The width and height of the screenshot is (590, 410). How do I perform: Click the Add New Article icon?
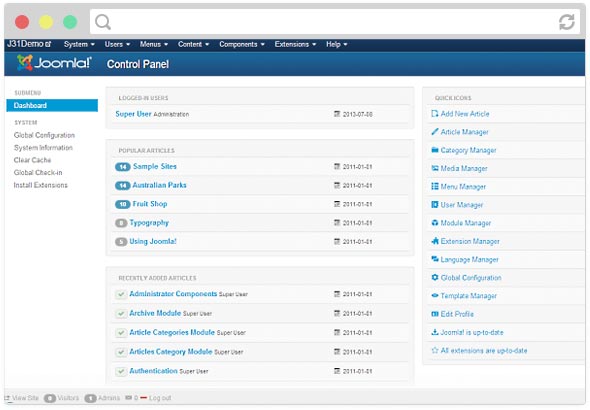pyautogui.click(x=435, y=114)
